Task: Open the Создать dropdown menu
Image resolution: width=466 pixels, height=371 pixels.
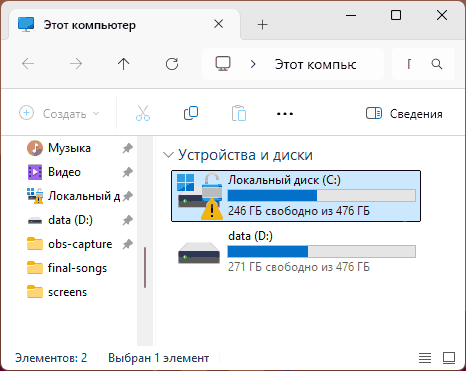Action: pyautogui.click(x=59, y=114)
